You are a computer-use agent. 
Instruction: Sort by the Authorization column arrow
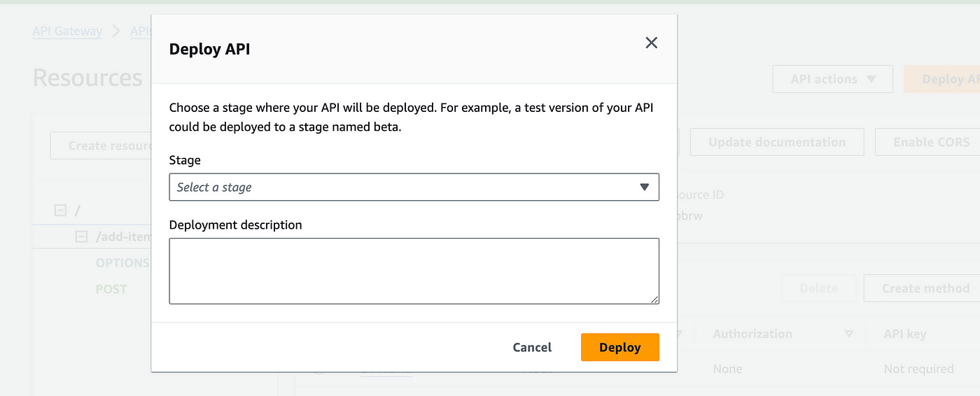[x=849, y=334]
